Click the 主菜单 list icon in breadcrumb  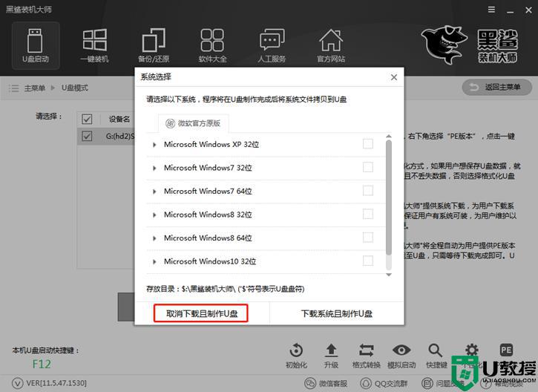click(13, 88)
